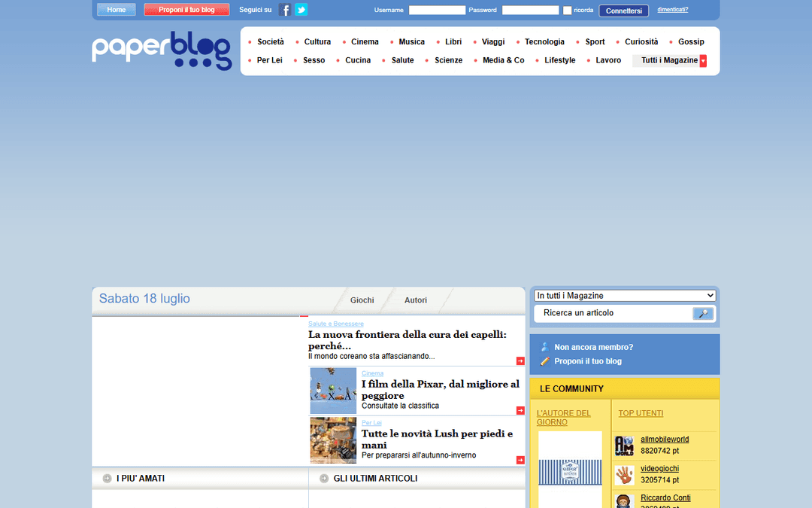
Task: Click the author of the day picture
Action: tap(570, 470)
